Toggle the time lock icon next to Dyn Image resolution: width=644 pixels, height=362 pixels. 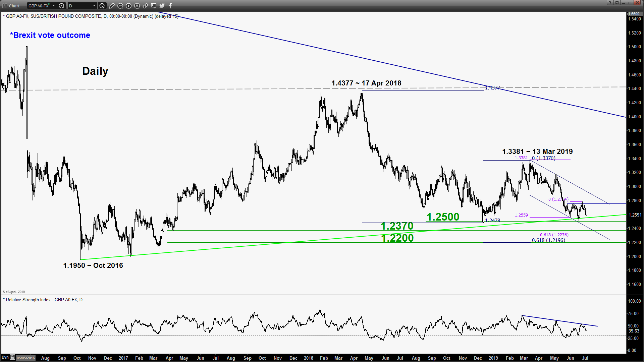click(12, 357)
